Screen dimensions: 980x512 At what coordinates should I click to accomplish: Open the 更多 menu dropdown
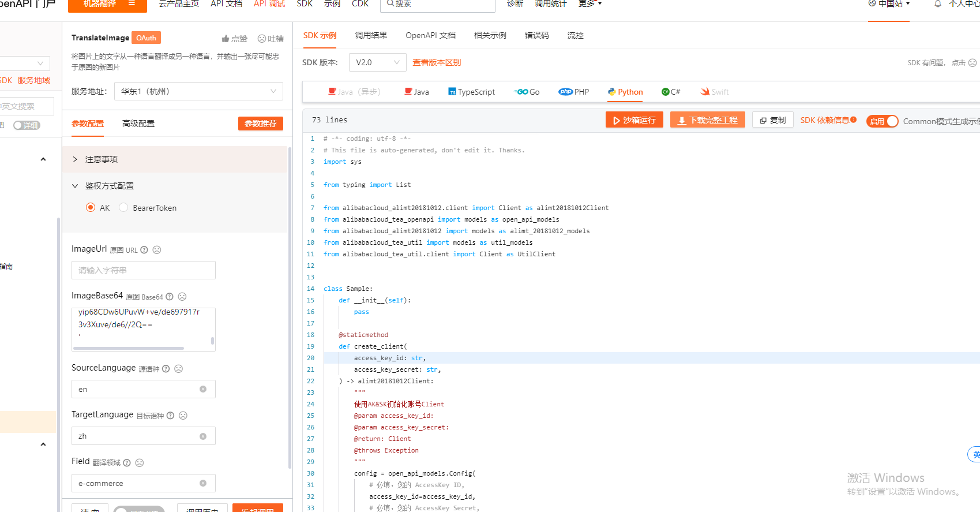pos(590,3)
